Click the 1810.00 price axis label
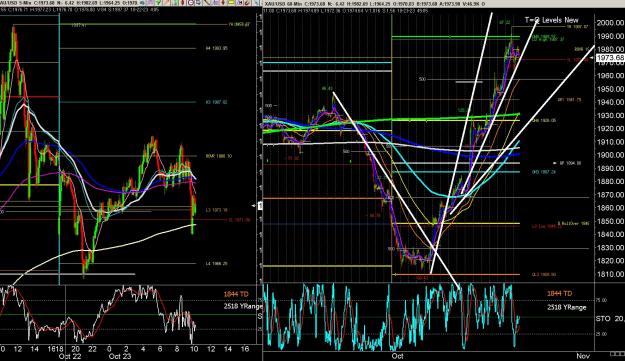 click(x=610, y=274)
